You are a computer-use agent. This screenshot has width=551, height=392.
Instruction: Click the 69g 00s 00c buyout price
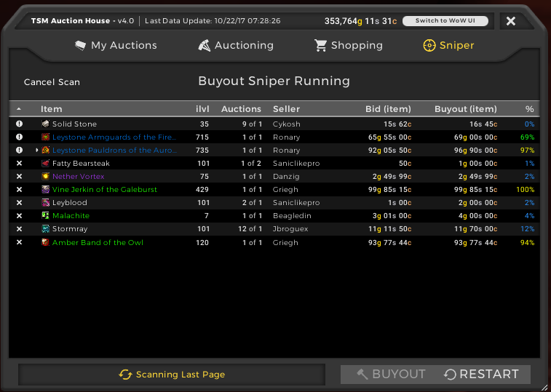pos(475,137)
